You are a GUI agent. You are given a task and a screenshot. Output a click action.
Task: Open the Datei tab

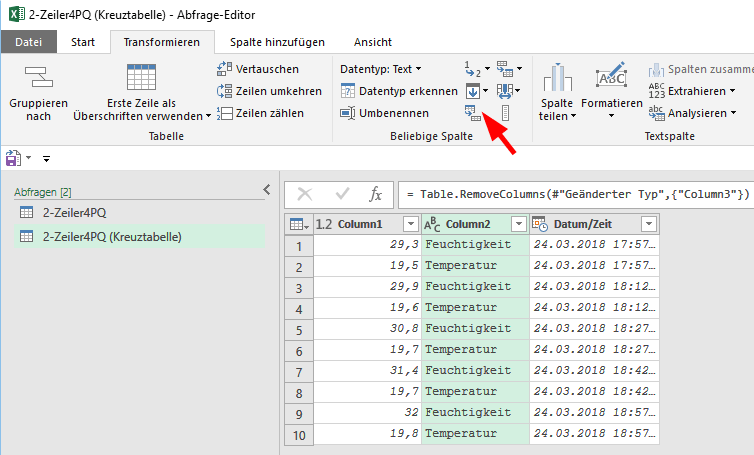click(x=28, y=42)
